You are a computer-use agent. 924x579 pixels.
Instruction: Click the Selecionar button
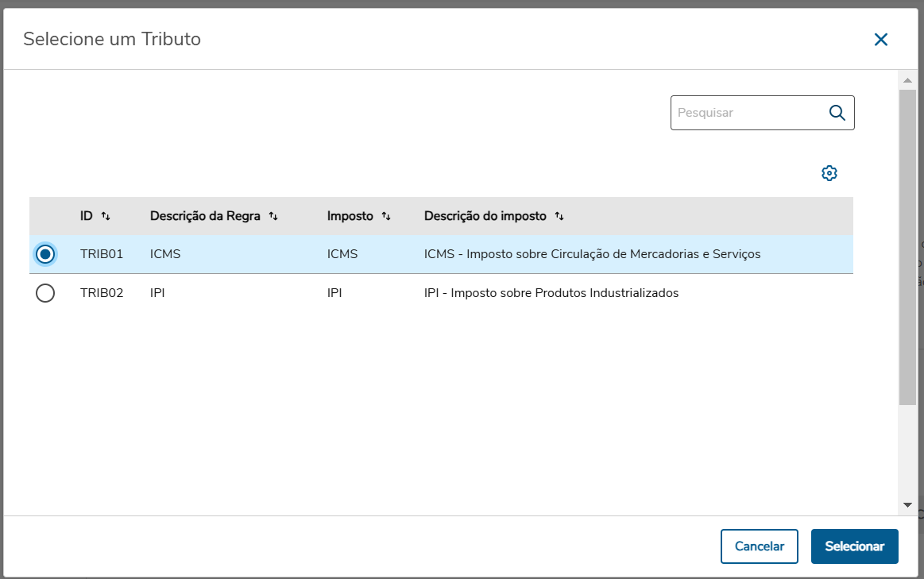tap(854, 546)
